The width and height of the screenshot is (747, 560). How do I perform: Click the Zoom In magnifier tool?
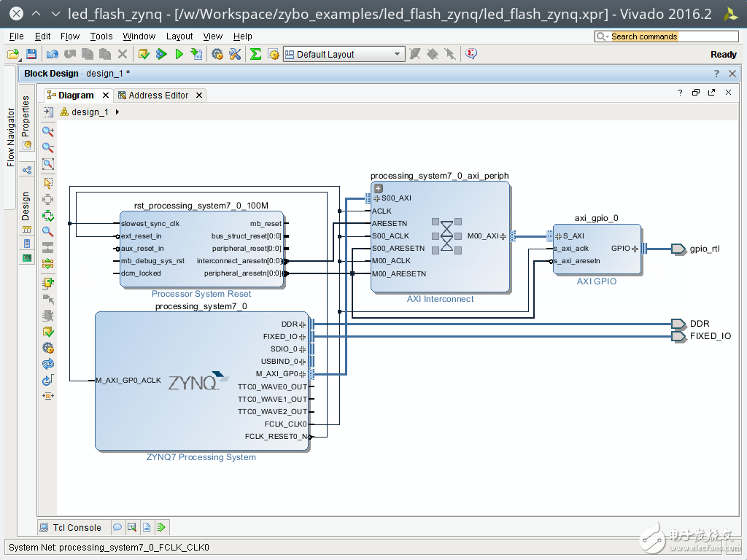click(x=48, y=132)
